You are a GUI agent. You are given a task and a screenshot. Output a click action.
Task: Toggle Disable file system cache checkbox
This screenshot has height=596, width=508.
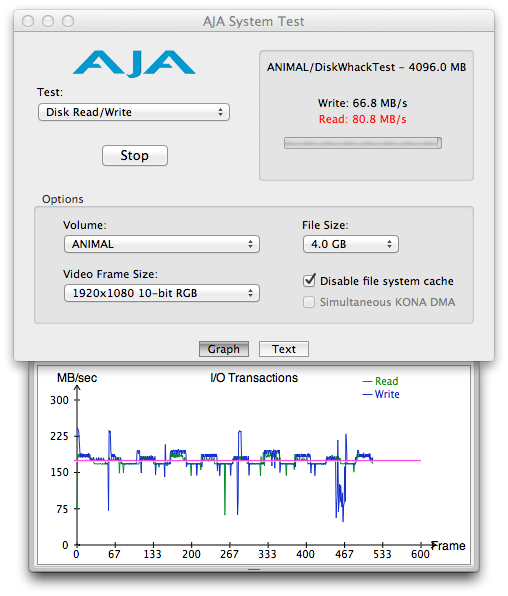310,281
